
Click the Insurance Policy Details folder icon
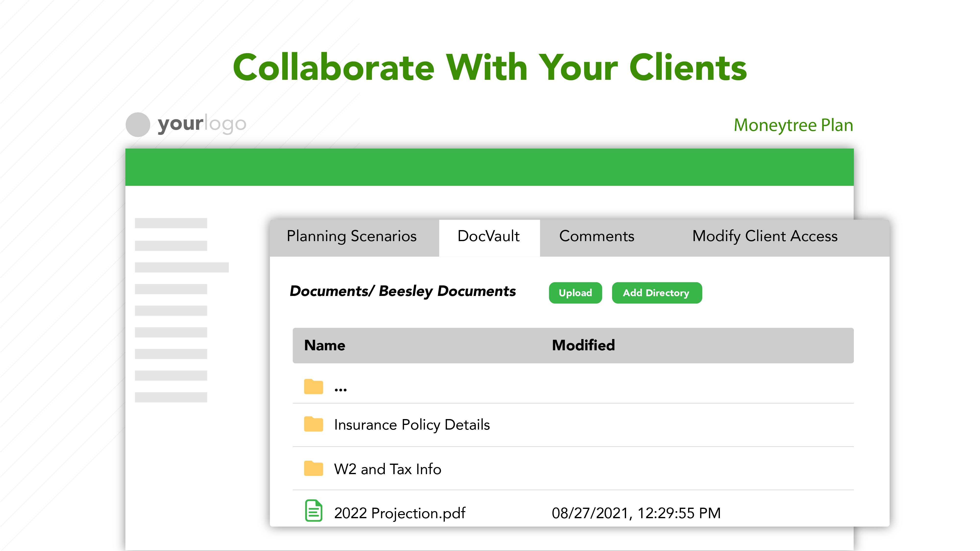pos(313,424)
